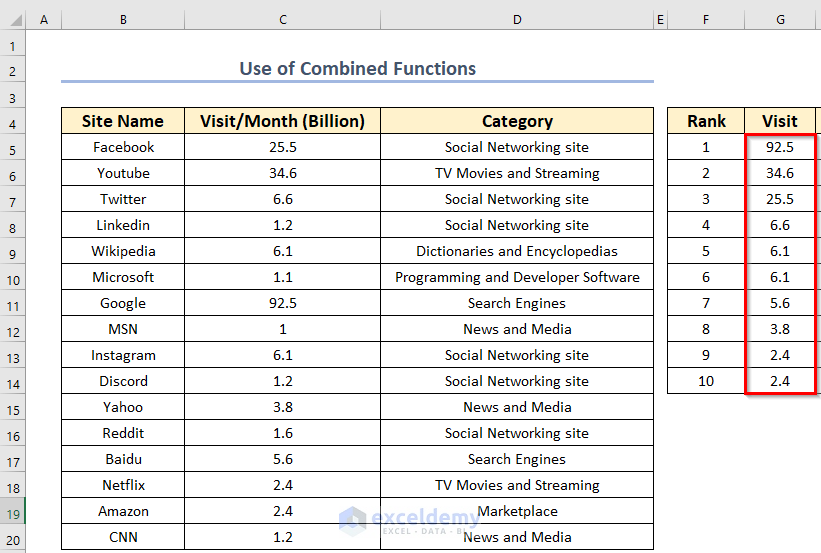Click MSN's visit value 1
Viewport: 821px width, 553px height.
283,329
